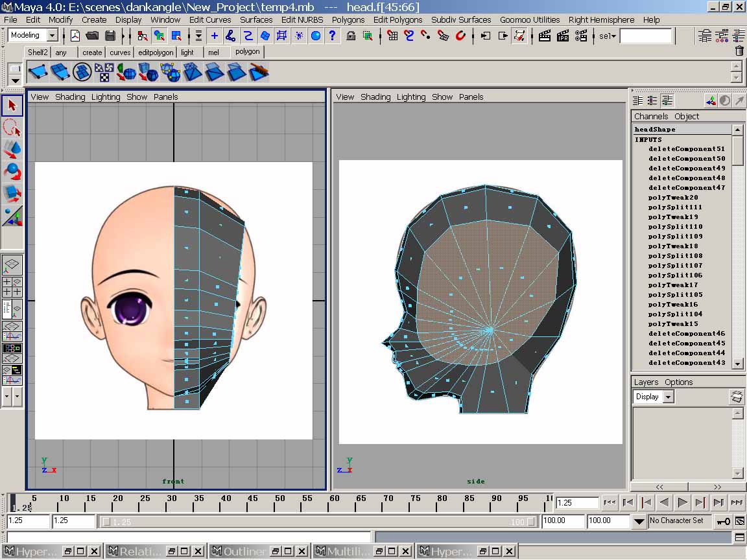747x560 pixels.
Task: Toggle the lock selection padlock icon
Action: pyautogui.click(x=351, y=36)
